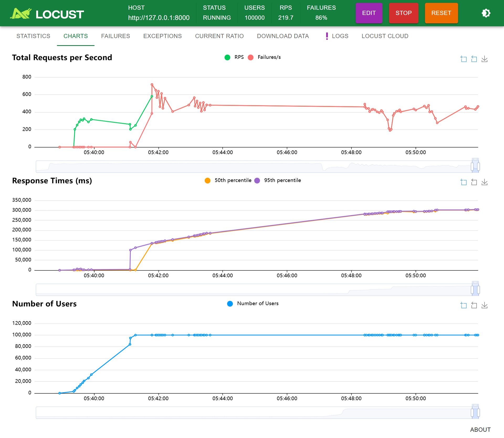The height and width of the screenshot is (438, 504).
Task: Click the Locust logo icon
Action: (21, 14)
